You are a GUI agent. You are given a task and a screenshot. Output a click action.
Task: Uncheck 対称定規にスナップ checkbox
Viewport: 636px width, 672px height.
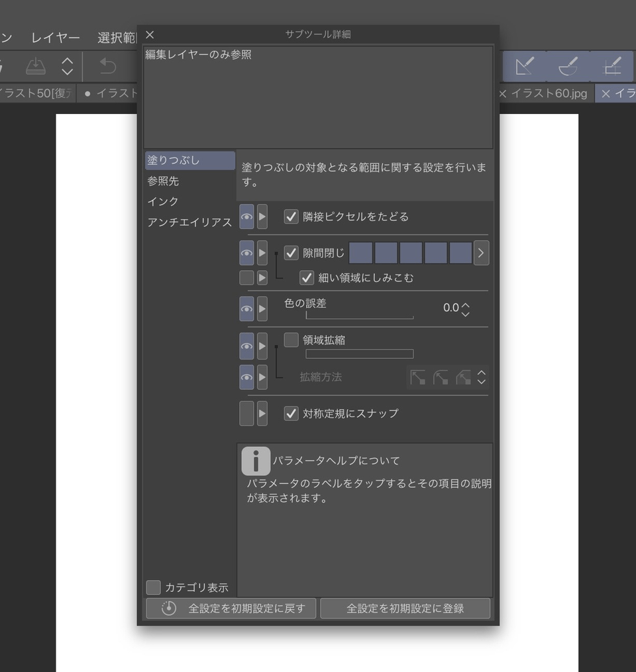pos(291,414)
